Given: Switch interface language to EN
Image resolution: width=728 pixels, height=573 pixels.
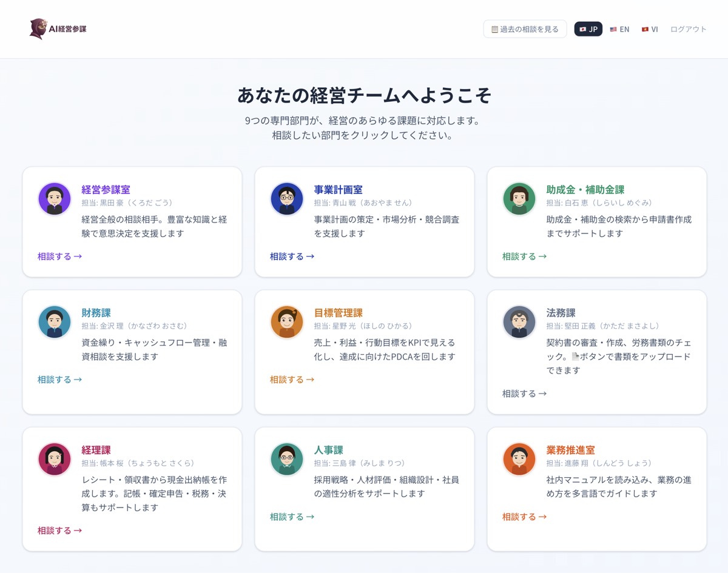Looking at the screenshot, I should pos(619,28).
